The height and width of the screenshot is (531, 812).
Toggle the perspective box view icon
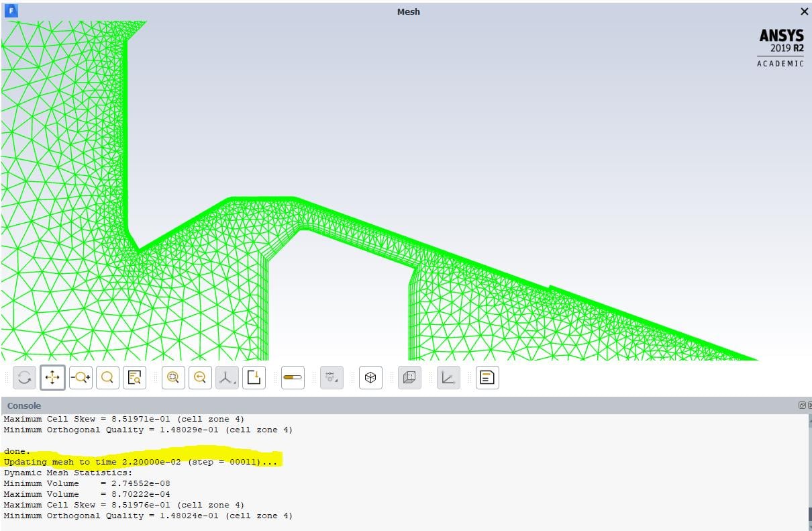409,378
